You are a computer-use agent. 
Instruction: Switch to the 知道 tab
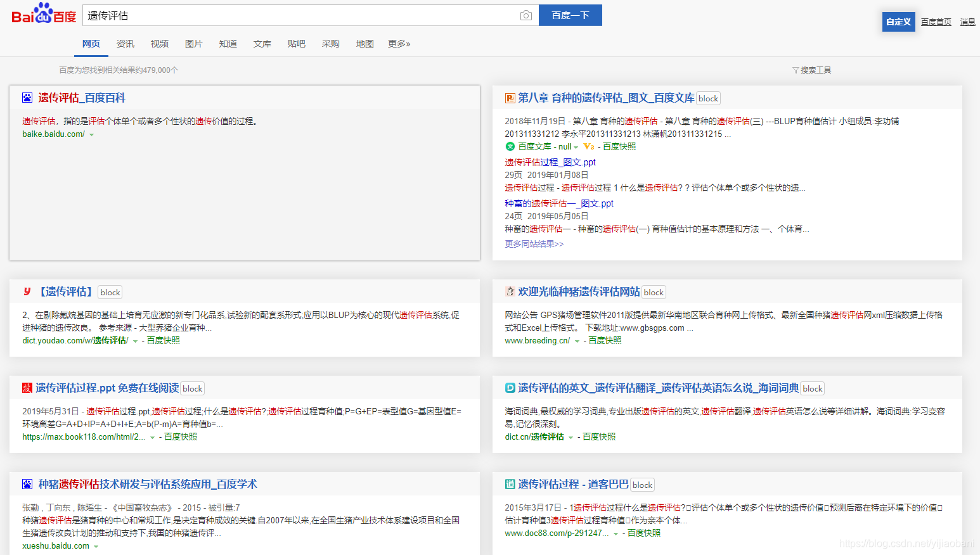tap(228, 44)
